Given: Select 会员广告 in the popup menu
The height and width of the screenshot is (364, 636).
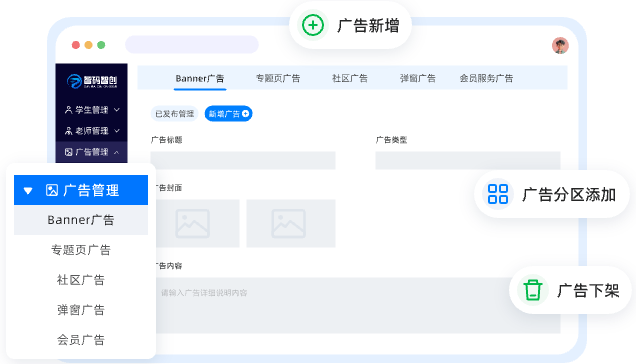Looking at the screenshot, I should point(81,340).
